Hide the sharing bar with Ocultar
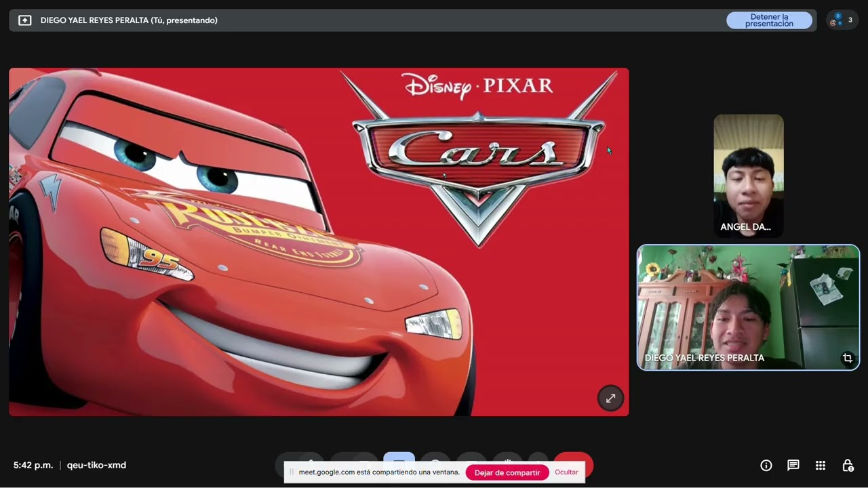868x488 pixels. 566,472
